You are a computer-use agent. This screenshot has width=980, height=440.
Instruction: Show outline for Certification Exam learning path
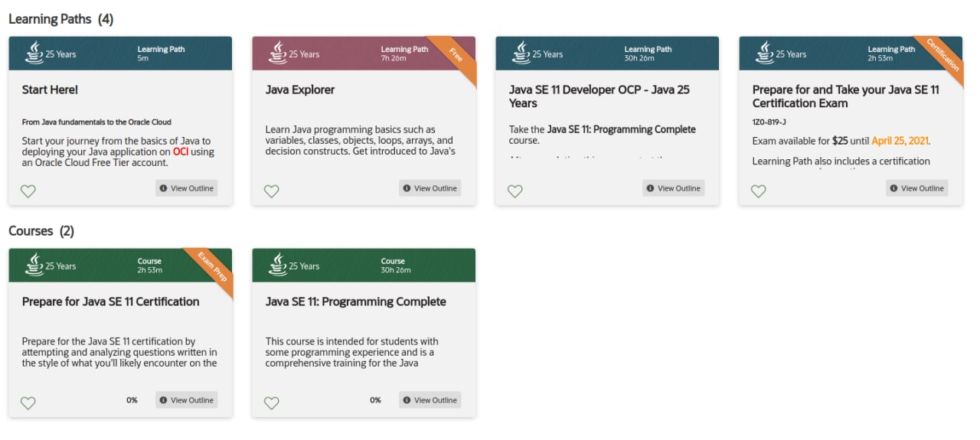(x=917, y=188)
